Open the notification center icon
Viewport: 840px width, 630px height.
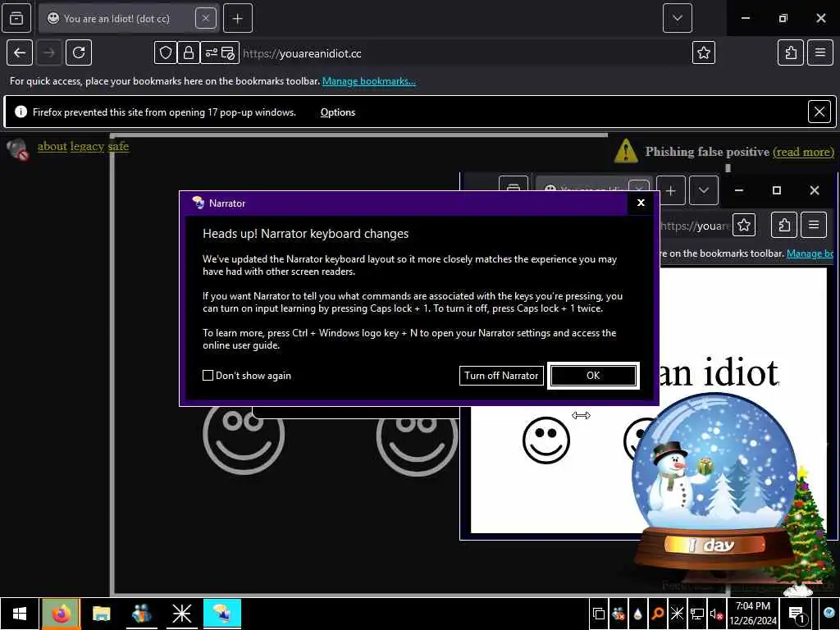click(x=797, y=614)
